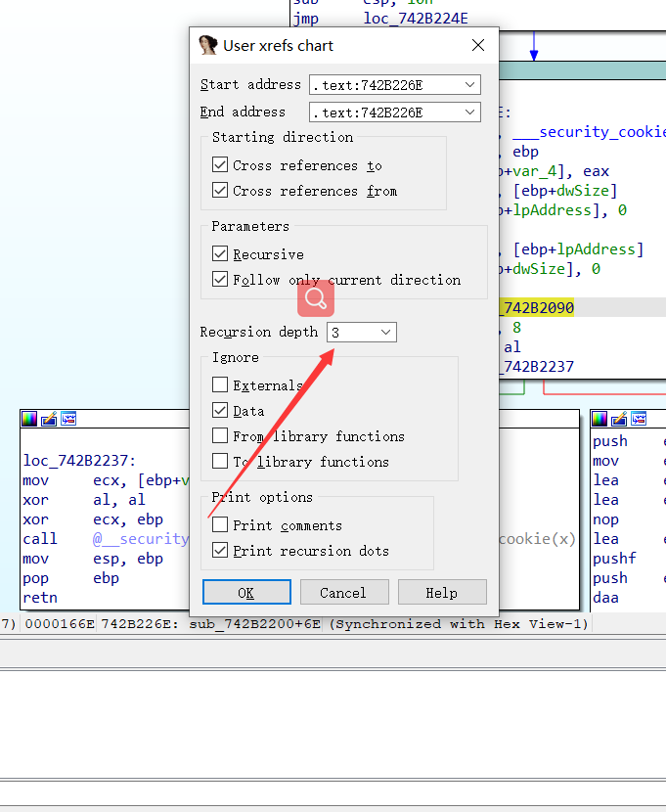Viewport: 666px width, 812px height.
Task: Enable Ignore Externals checkbox
Action: tap(220, 384)
